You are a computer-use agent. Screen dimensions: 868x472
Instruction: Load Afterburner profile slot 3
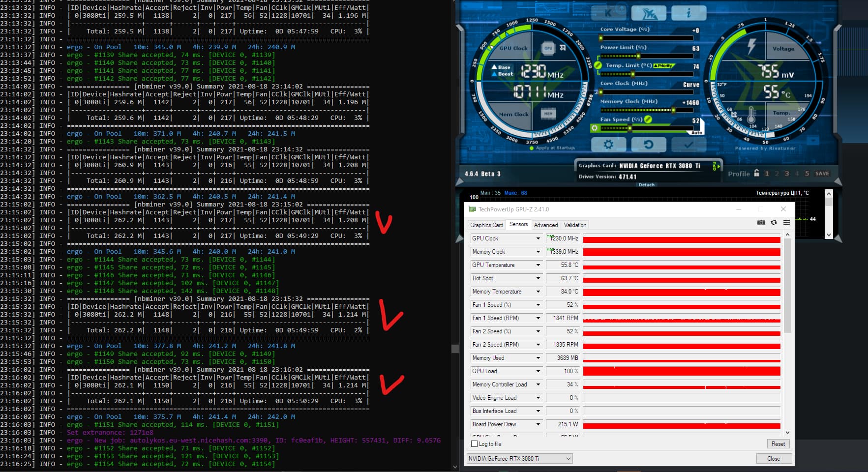point(787,174)
